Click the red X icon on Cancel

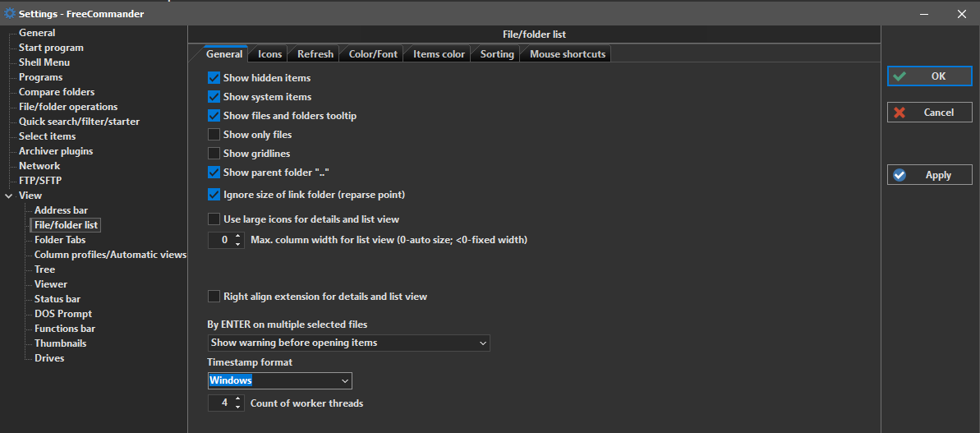[x=900, y=113]
